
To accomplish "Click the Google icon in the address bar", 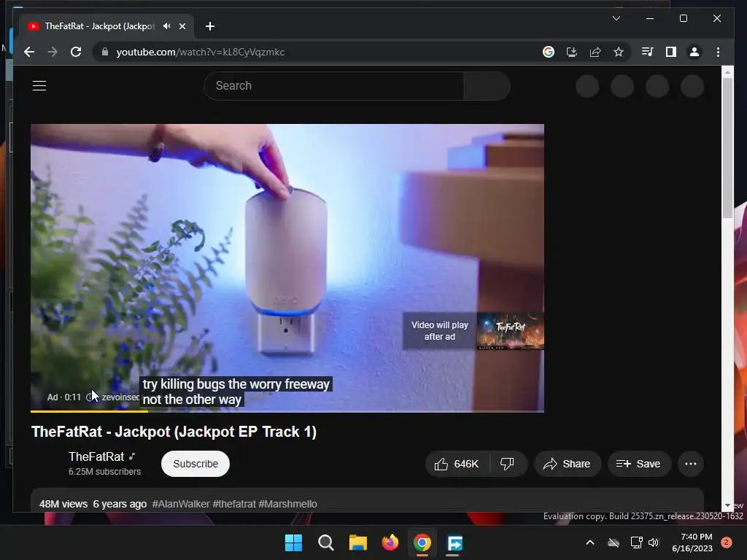I will [549, 52].
